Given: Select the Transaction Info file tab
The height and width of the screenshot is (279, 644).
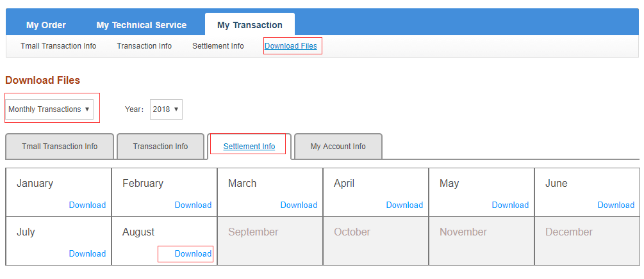Looking at the screenshot, I should point(160,147).
